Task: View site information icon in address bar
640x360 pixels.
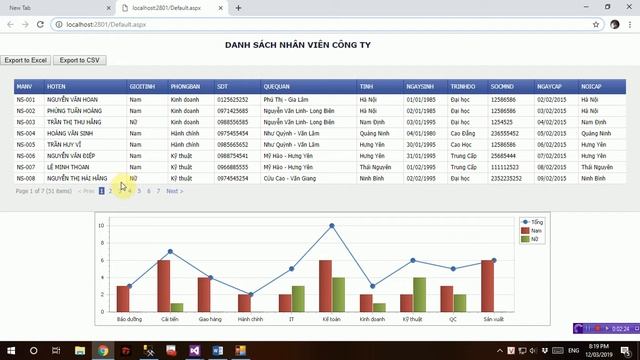Action: point(59,24)
